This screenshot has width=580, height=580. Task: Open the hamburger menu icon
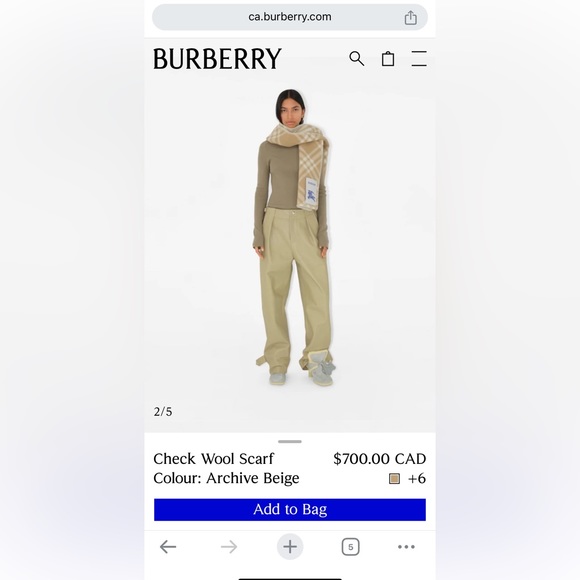coord(419,58)
